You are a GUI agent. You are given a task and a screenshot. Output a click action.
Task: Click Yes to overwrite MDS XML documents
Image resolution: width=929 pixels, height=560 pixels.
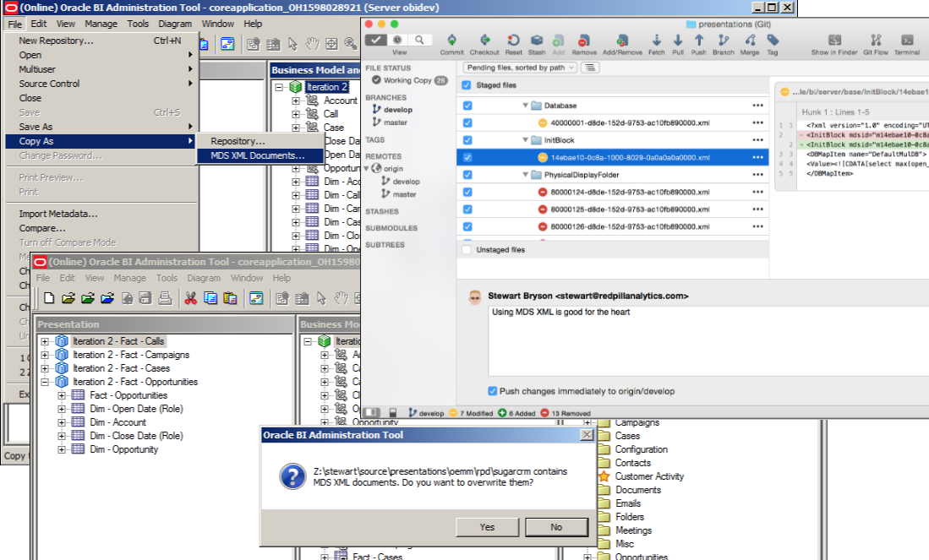tap(487, 526)
